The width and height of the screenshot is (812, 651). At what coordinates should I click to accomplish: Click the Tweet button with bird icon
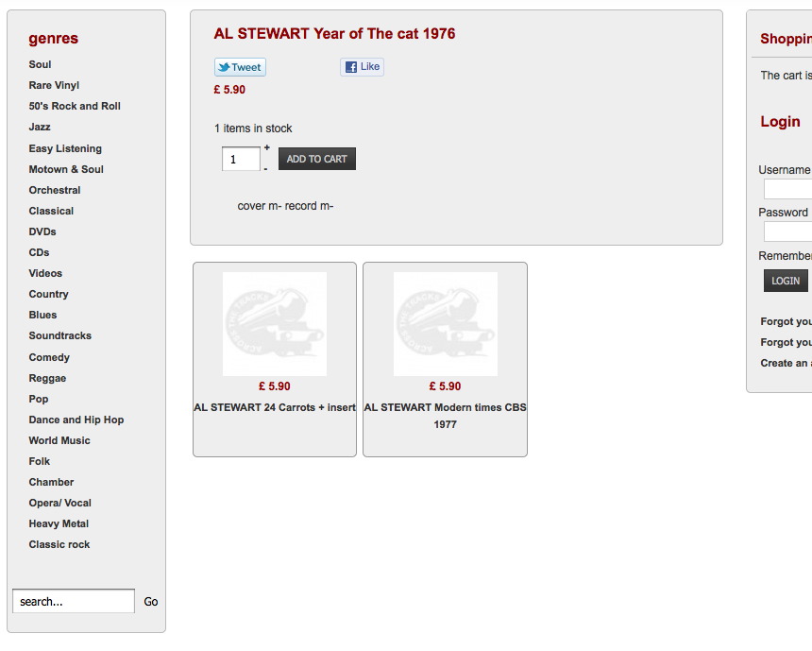pos(240,67)
